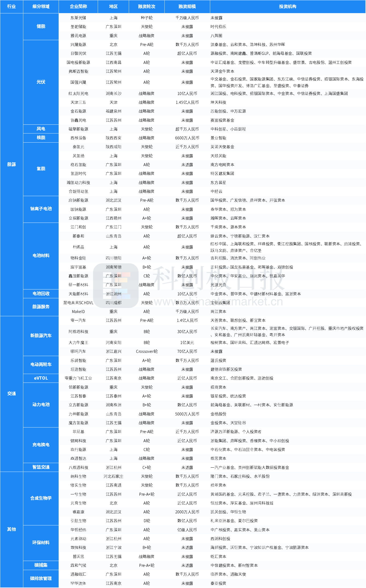Click the 氢能 subsector cell

click(41, 169)
